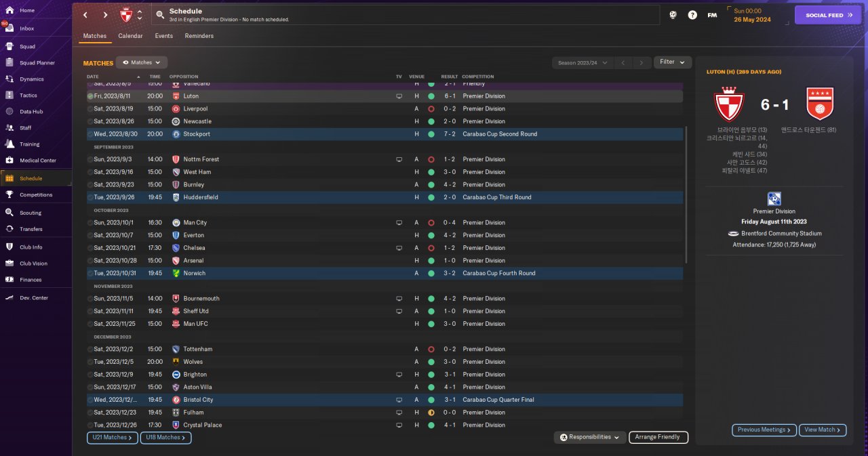
Task: Go back with the left arrow
Action: click(85, 15)
